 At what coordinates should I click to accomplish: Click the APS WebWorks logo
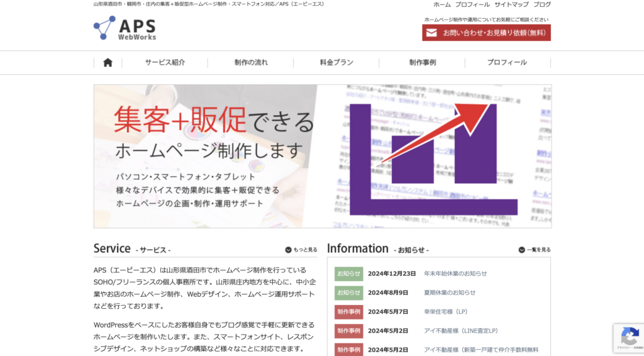pos(125,28)
